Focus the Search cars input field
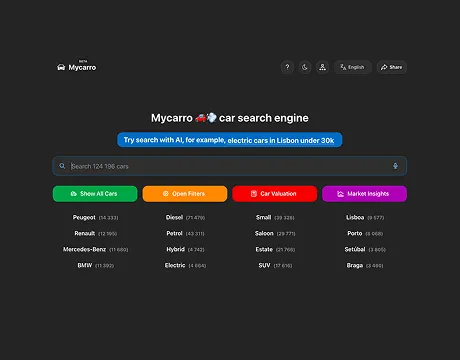 tap(230, 166)
